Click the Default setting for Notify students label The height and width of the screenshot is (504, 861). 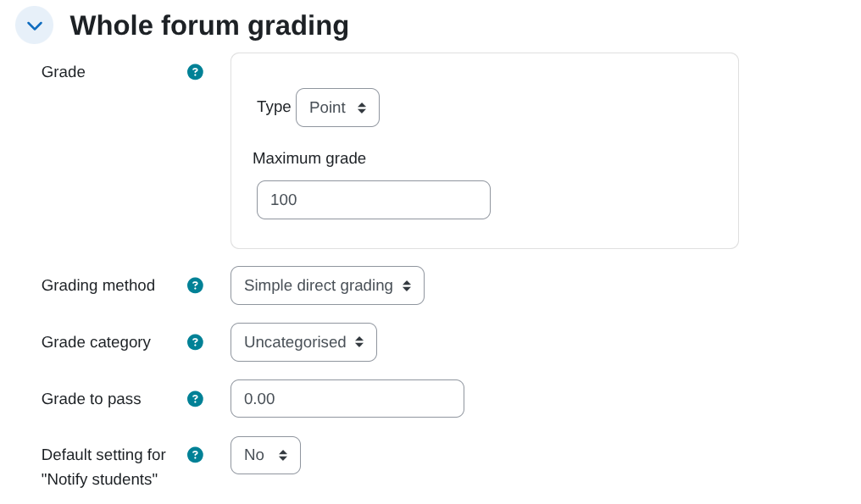103,467
